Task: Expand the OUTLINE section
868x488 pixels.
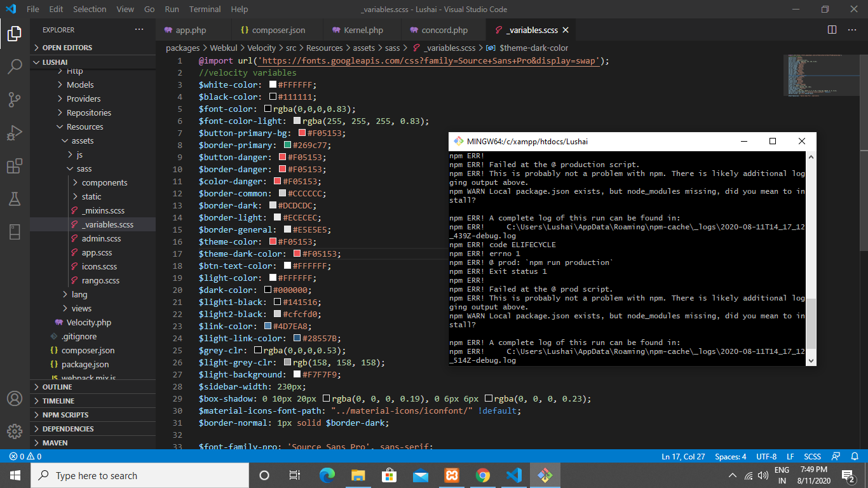Action: (x=93, y=387)
